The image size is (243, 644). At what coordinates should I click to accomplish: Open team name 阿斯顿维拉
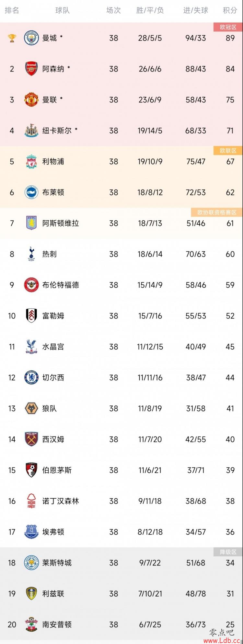[x=61, y=223]
